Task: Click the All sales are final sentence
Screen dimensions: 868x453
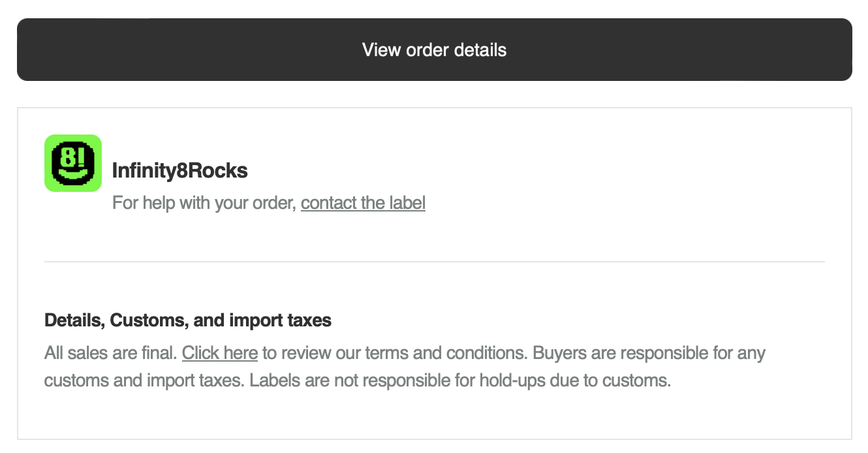Action: pos(111,353)
